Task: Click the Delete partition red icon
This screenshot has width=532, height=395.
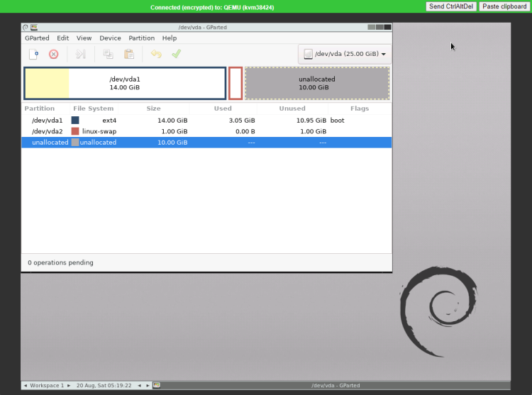Action: pos(54,54)
